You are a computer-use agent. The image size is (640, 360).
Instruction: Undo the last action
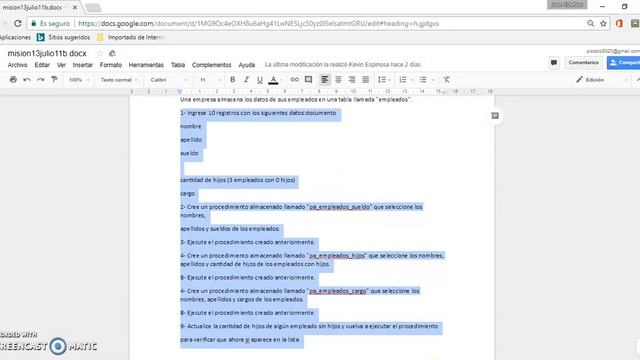click(27, 80)
